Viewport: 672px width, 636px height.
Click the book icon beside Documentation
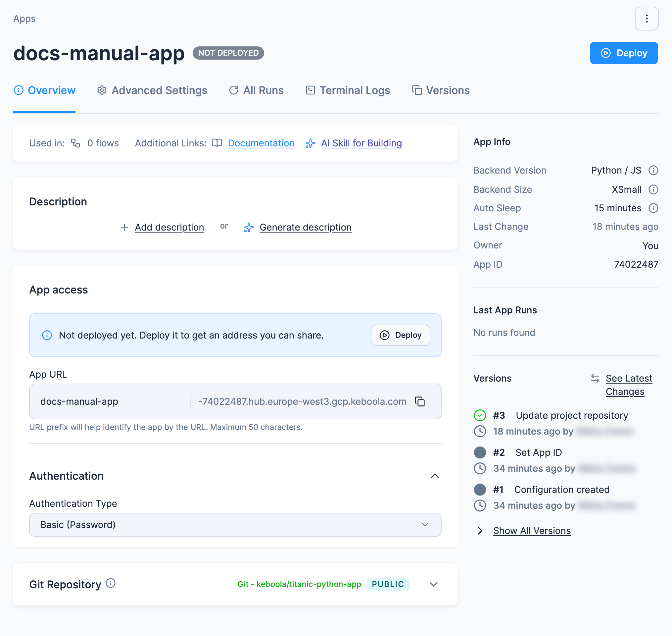pyautogui.click(x=217, y=143)
